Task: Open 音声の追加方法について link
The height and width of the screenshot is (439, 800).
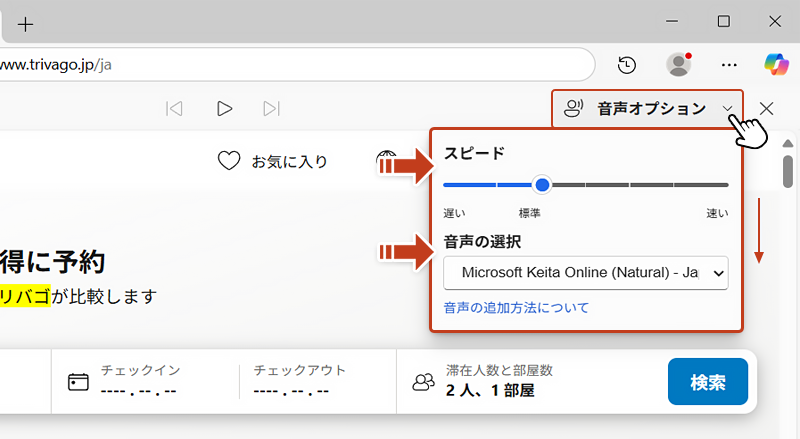Action: pyautogui.click(x=516, y=308)
